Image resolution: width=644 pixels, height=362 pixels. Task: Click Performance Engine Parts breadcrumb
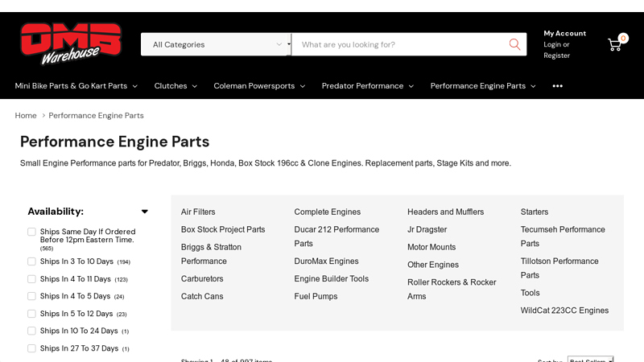tap(96, 115)
